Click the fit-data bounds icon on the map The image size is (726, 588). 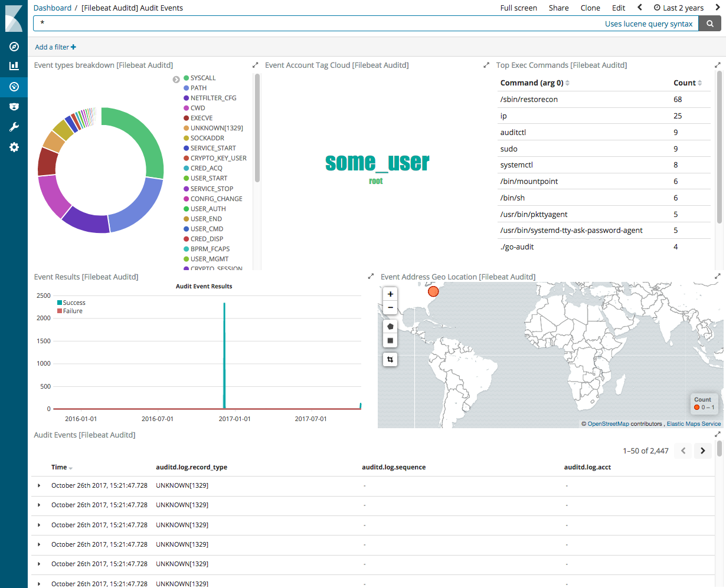pyautogui.click(x=390, y=359)
